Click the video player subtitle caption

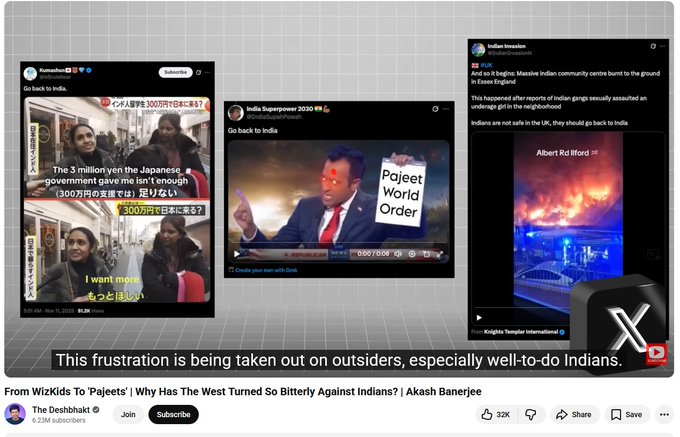pos(339,360)
